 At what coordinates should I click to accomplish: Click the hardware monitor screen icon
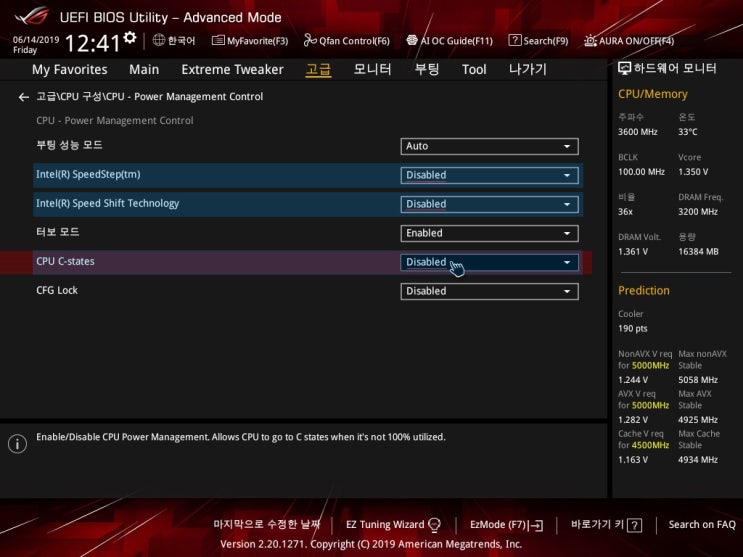click(624, 68)
